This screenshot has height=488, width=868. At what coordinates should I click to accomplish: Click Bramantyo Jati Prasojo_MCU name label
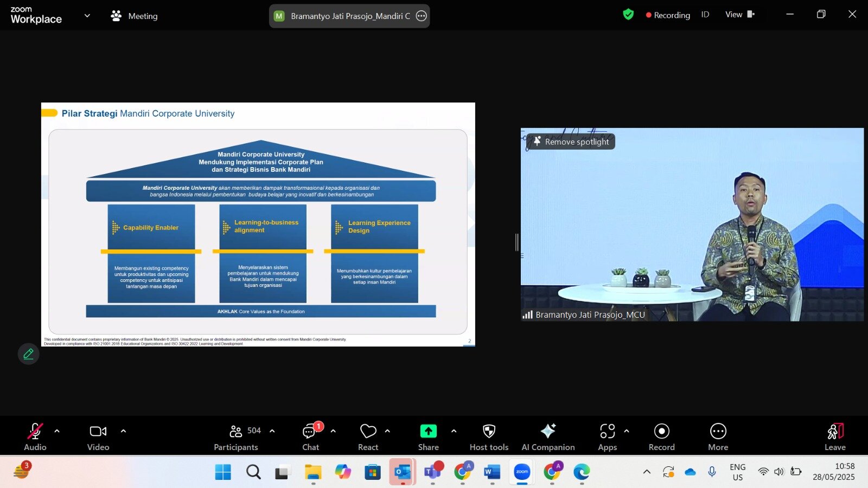590,314
